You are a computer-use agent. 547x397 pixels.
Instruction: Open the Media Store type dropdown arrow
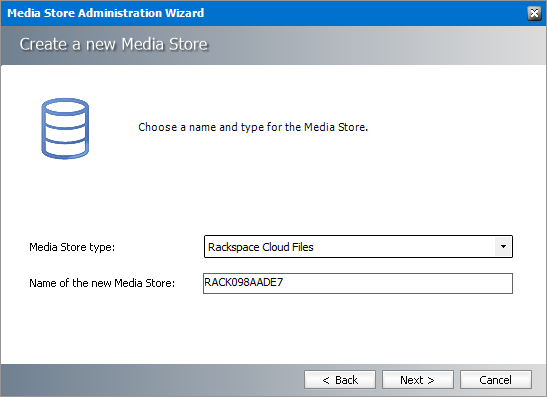(x=503, y=247)
